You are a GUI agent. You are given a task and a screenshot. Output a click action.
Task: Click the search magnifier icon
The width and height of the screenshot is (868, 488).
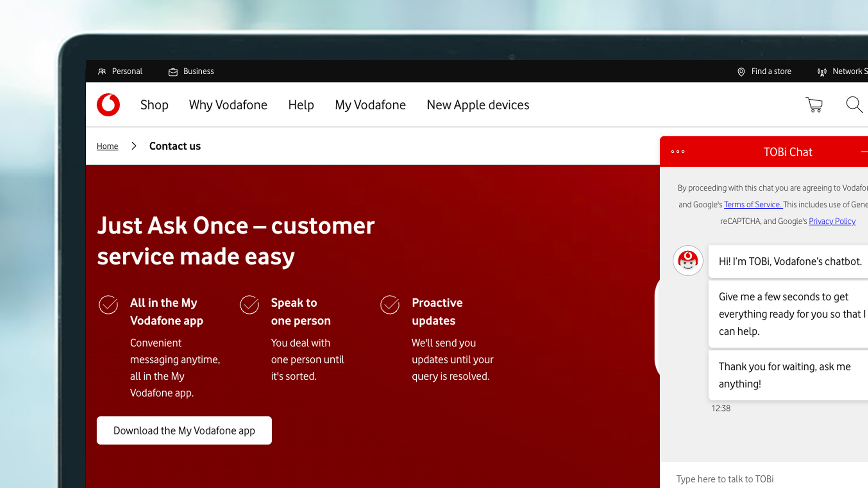854,105
